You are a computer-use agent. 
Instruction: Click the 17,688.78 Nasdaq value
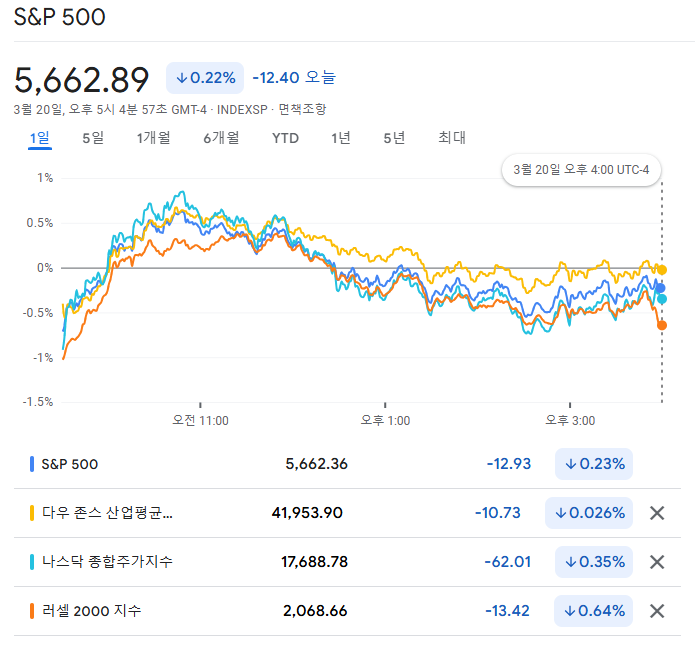pos(315,562)
